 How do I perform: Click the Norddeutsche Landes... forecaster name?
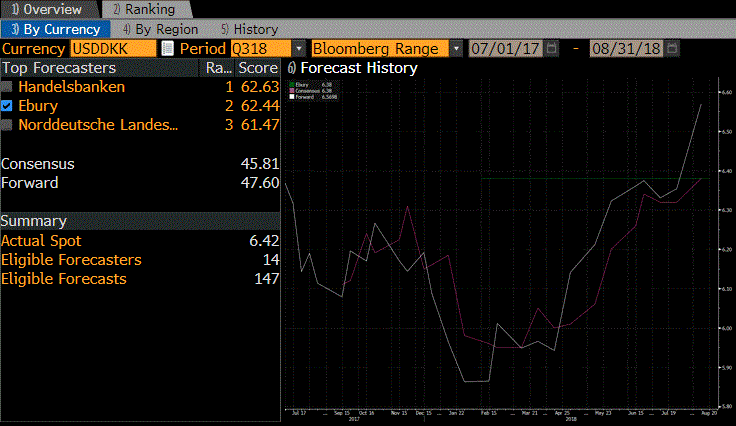tap(98, 125)
